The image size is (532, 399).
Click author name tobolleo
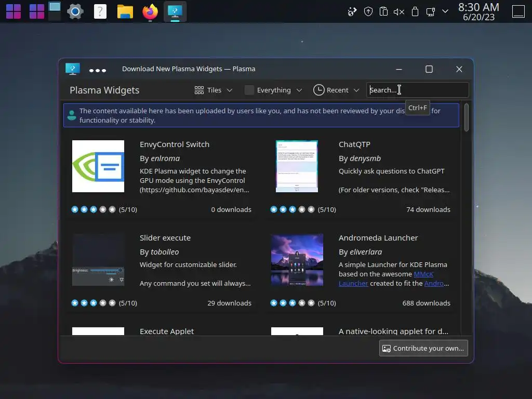pyautogui.click(x=165, y=252)
